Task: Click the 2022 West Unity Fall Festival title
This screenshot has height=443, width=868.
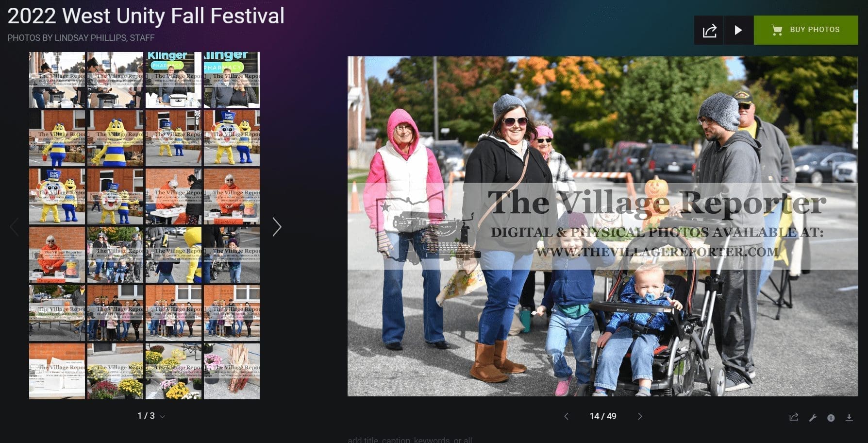Action: point(146,16)
